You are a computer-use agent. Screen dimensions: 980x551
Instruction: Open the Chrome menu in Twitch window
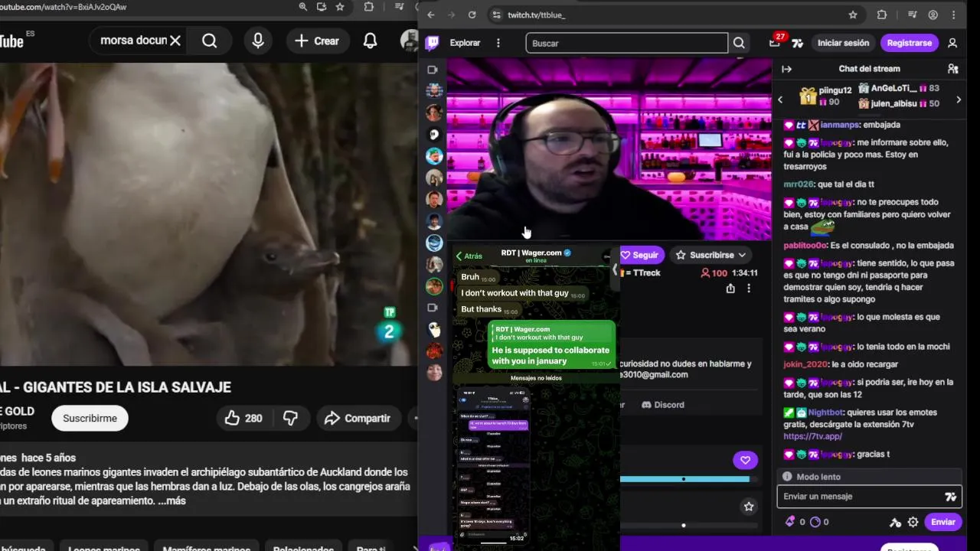(953, 15)
